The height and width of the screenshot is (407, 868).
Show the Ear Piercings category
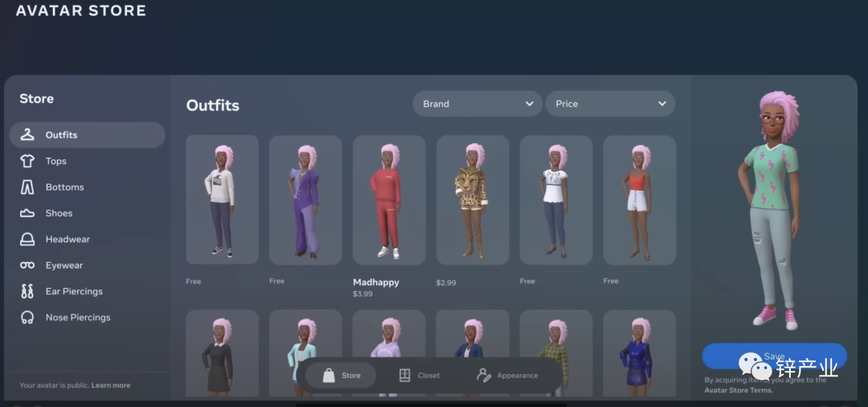[x=88, y=291]
